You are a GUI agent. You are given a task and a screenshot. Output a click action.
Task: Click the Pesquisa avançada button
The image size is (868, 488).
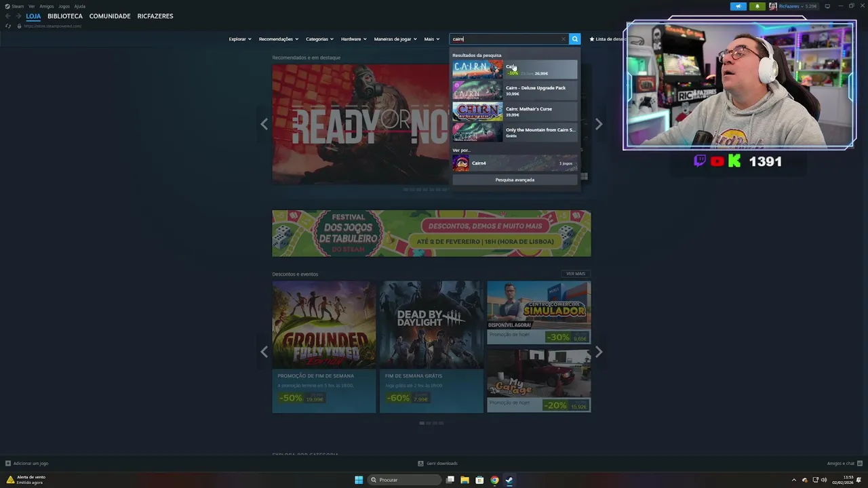(x=515, y=180)
